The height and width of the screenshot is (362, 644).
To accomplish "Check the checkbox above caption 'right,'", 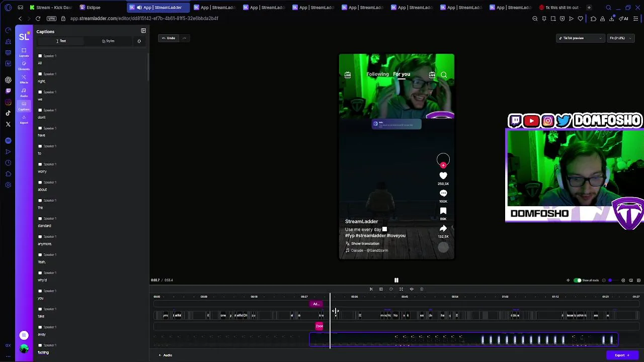I will click(x=40, y=74).
